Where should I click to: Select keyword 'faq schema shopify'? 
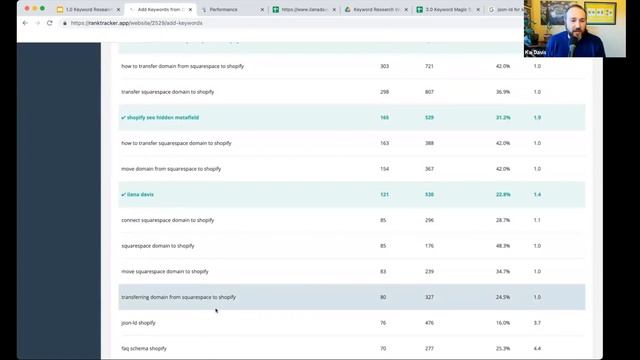pos(144,349)
